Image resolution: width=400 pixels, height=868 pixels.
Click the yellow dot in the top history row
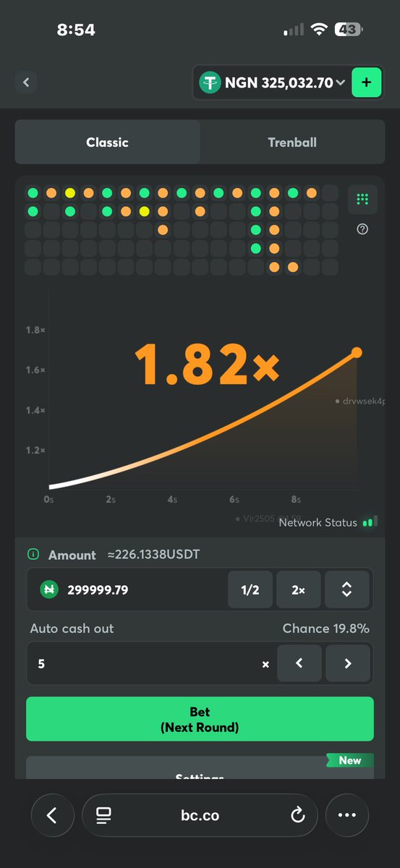[70, 193]
